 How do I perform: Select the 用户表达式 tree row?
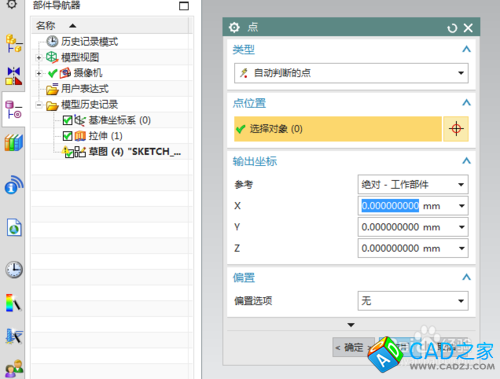(x=112, y=89)
